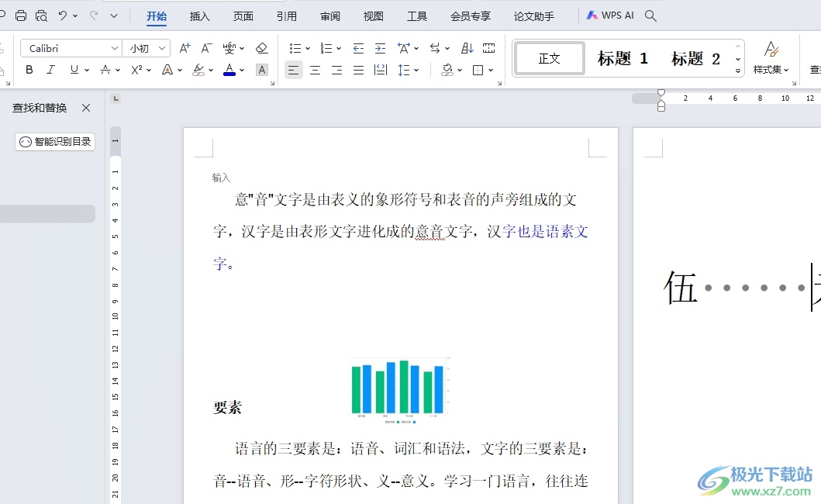This screenshot has height=504, width=821.
Task: Justify paragraph text
Action: click(358, 70)
